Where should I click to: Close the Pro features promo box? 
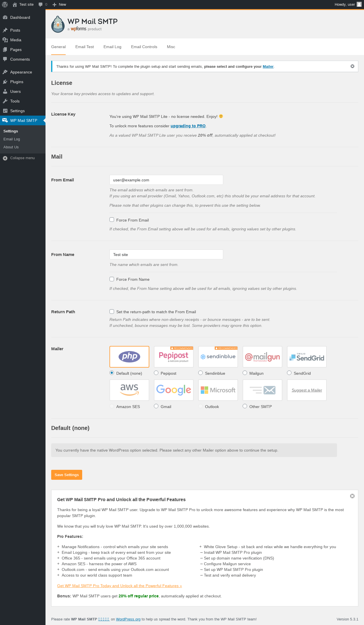click(x=352, y=496)
